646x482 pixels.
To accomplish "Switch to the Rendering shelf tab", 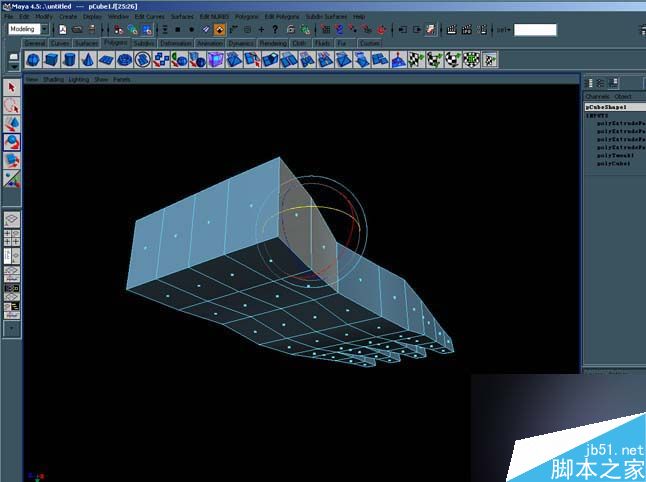I will (x=273, y=43).
